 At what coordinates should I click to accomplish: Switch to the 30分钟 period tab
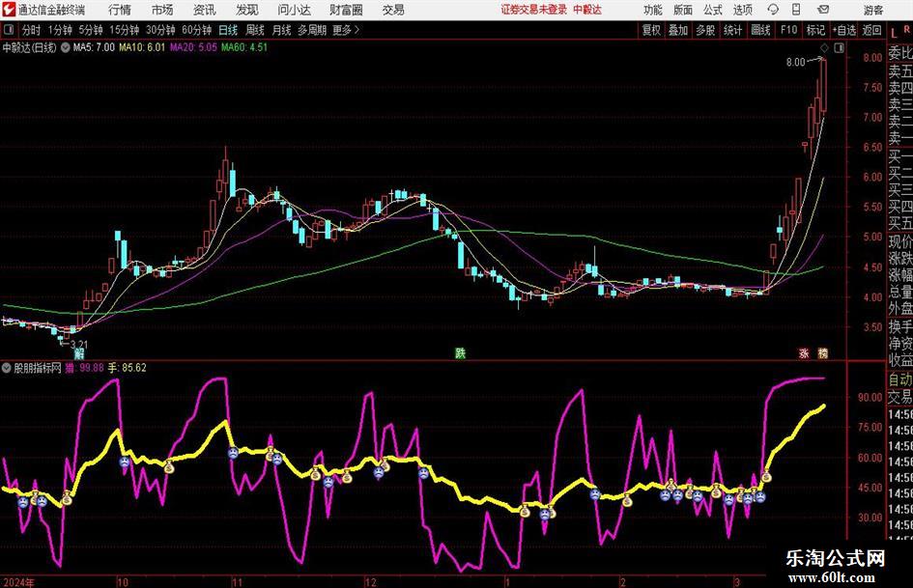[160, 30]
